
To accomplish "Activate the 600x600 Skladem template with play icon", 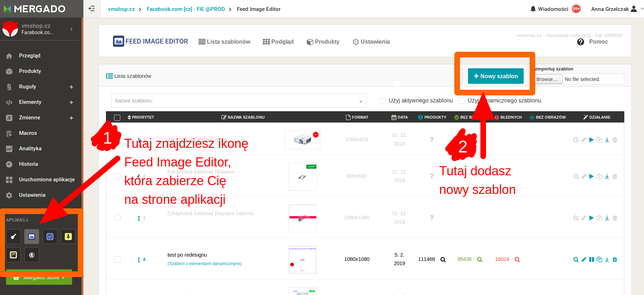I will pyautogui.click(x=592, y=176).
